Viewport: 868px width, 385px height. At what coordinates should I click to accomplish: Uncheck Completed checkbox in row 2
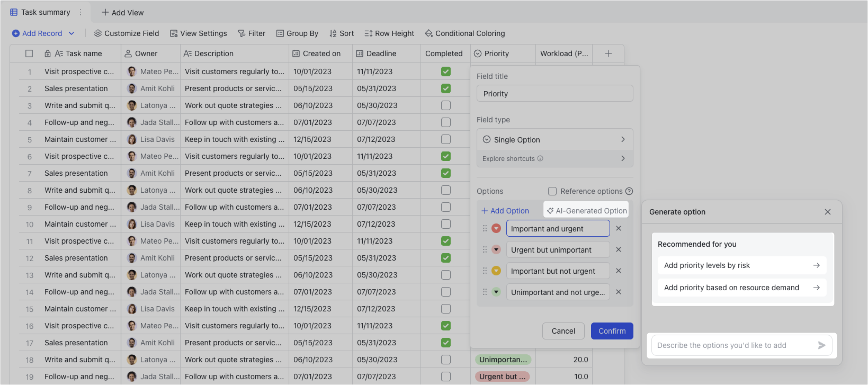(446, 88)
